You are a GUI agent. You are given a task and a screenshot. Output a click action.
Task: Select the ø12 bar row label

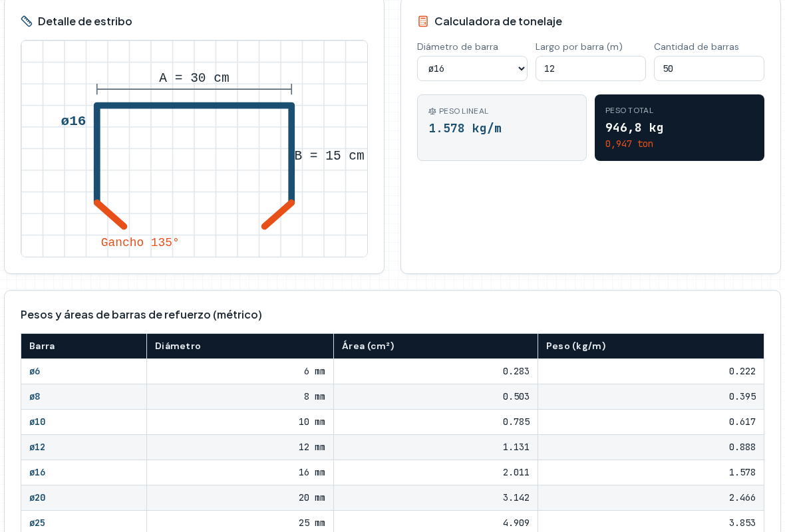pyautogui.click(x=37, y=447)
